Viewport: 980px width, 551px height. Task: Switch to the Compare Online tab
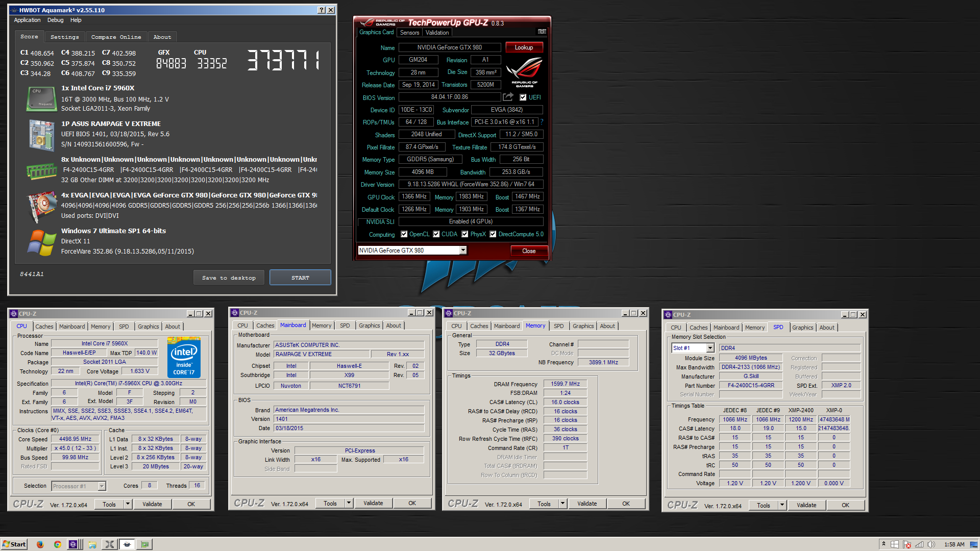[116, 37]
